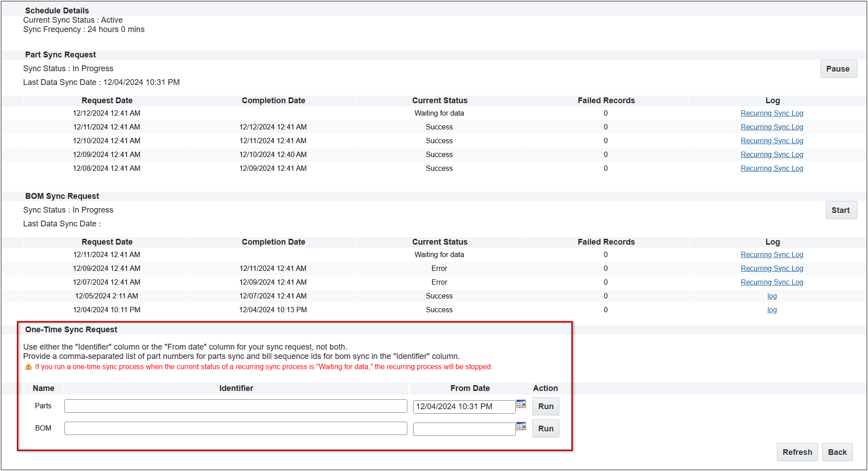The image size is (868, 471).
Task: Go Back from the schedule page
Action: pos(837,452)
